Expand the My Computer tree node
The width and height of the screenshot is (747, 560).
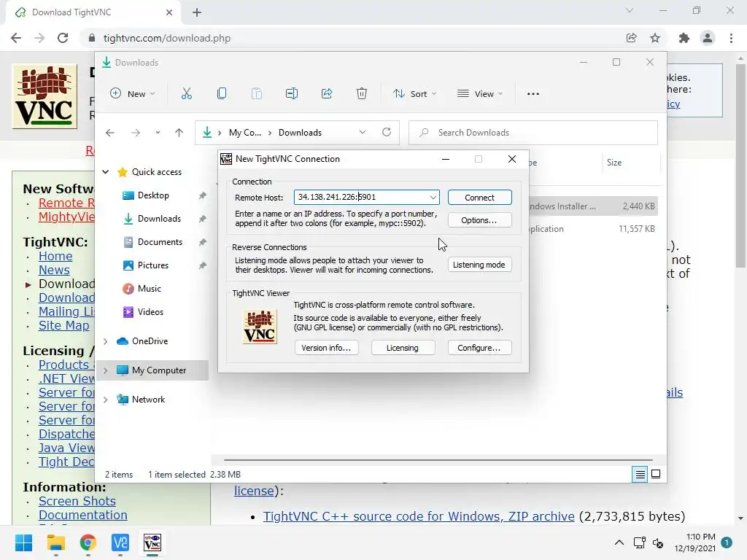106,370
